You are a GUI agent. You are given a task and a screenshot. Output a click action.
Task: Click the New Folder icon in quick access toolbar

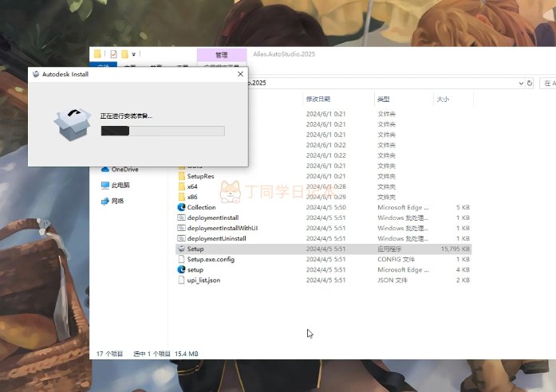coord(124,54)
